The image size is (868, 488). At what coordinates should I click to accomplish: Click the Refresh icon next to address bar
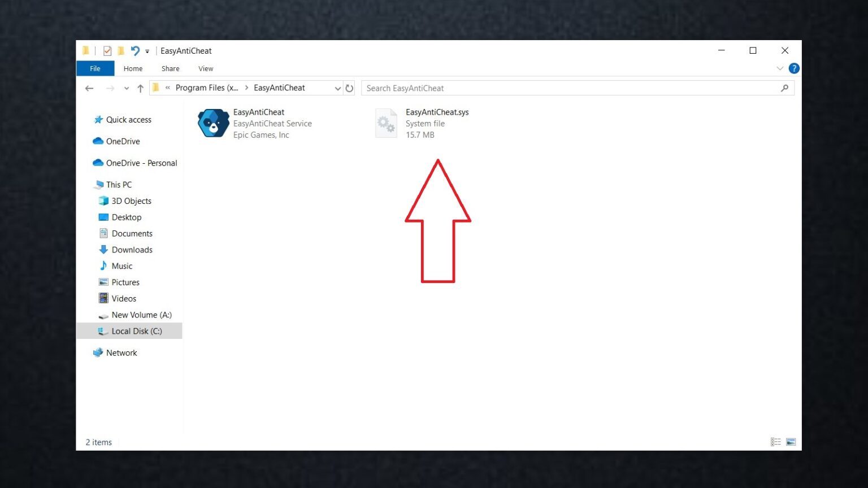point(349,88)
